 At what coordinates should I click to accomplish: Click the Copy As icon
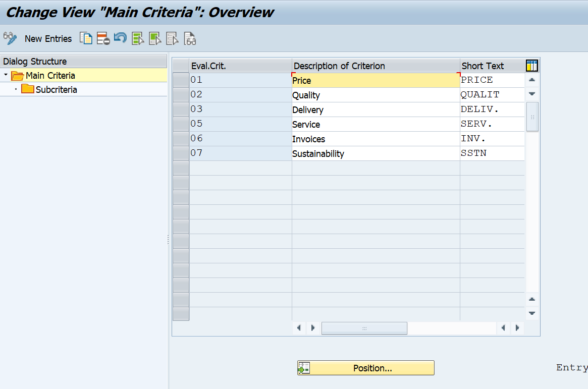click(x=86, y=38)
